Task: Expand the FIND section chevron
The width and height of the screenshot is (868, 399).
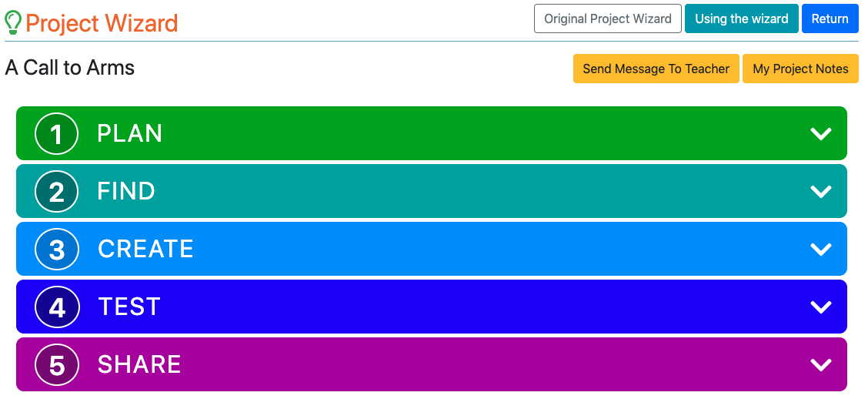Action: [x=821, y=192]
